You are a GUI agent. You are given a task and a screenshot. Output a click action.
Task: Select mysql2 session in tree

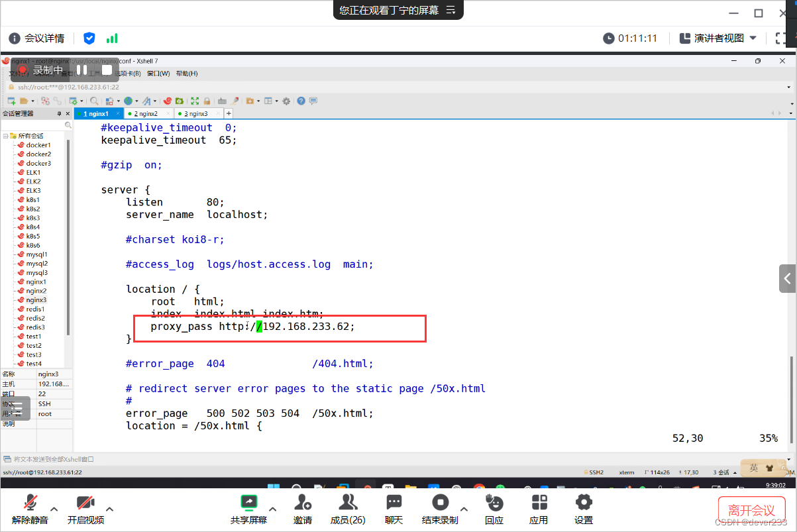point(37,264)
